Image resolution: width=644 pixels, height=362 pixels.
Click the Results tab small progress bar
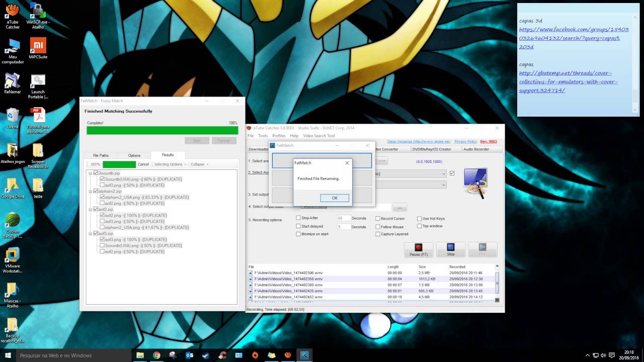coord(119,164)
